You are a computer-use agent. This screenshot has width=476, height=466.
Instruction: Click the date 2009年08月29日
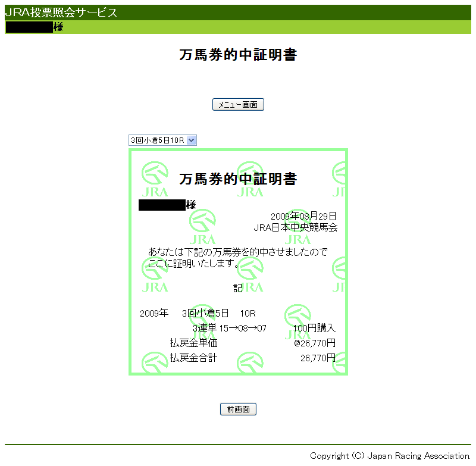point(303,216)
